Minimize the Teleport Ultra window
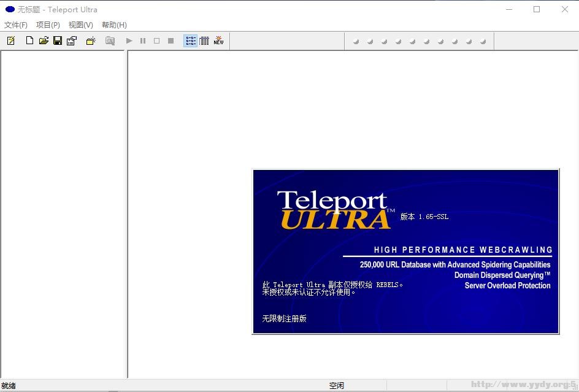This screenshot has height=392, width=579. (x=509, y=9)
